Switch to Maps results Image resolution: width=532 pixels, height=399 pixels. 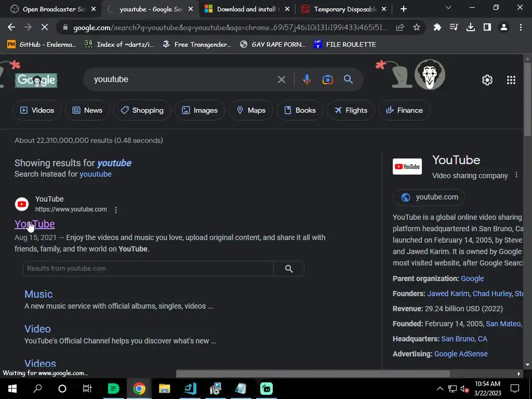251,110
